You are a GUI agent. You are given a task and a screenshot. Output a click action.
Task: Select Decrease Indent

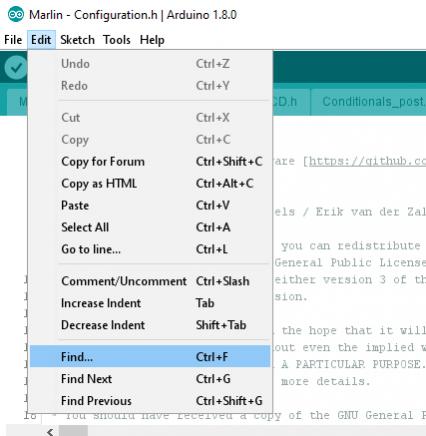[x=150, y=325]
